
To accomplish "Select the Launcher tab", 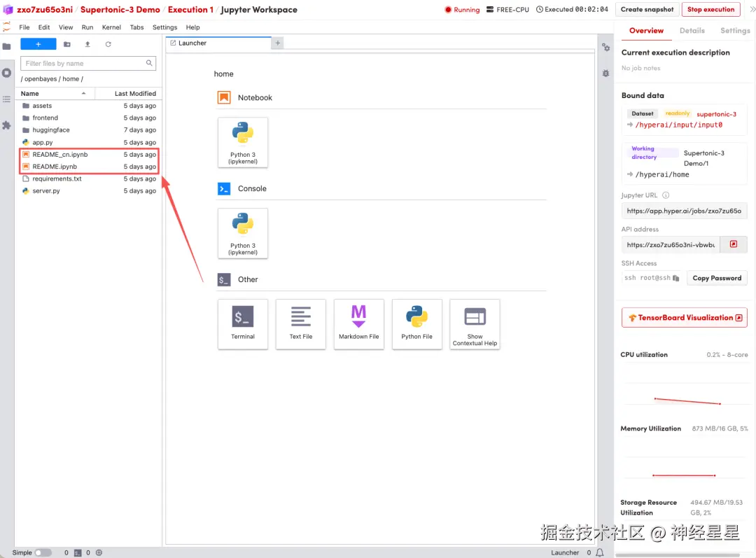I will pyautogui.click(x=218, y=43).
